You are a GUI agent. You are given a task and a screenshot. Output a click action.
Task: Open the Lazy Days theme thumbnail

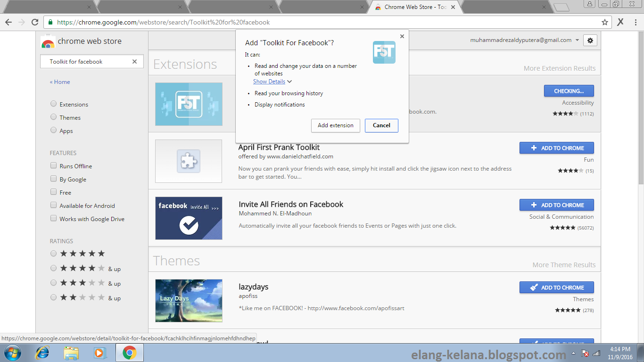[x=189, y=301]
